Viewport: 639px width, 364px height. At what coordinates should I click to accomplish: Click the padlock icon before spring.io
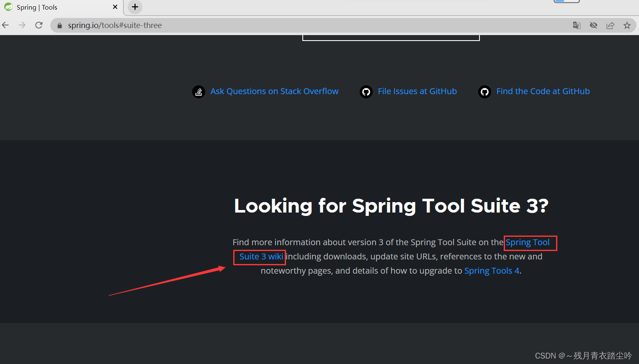[x=59, y=25]
